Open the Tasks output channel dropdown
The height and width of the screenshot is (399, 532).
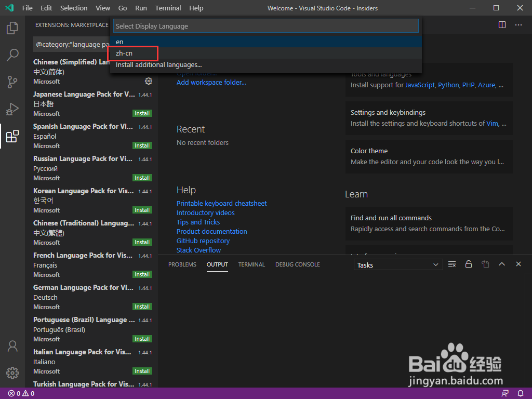[x=398, y=265]
